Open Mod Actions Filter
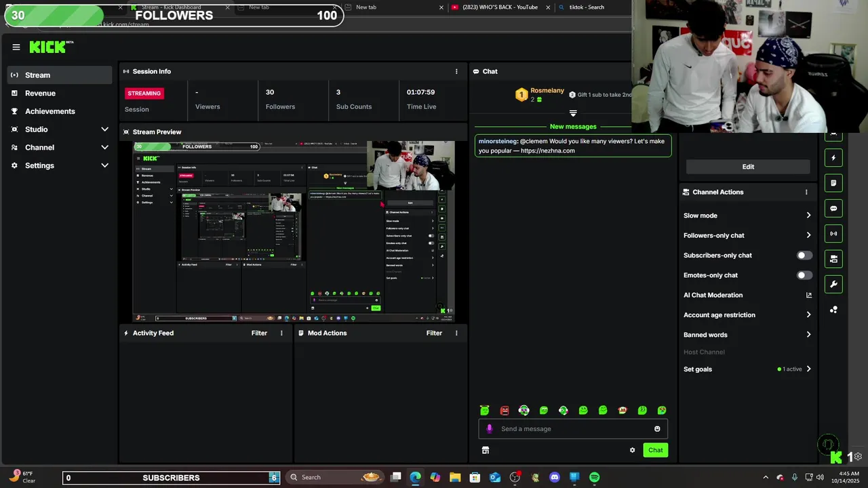 click(434, 333)
